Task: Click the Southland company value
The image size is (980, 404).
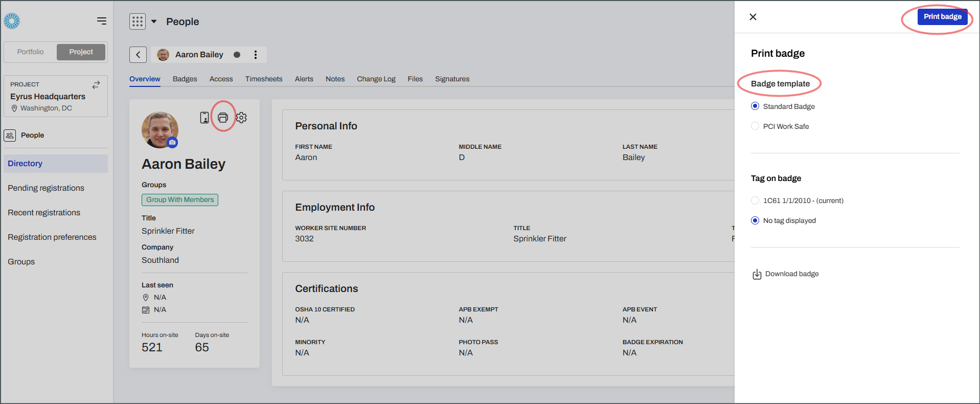Action: [x=161, y=260]
